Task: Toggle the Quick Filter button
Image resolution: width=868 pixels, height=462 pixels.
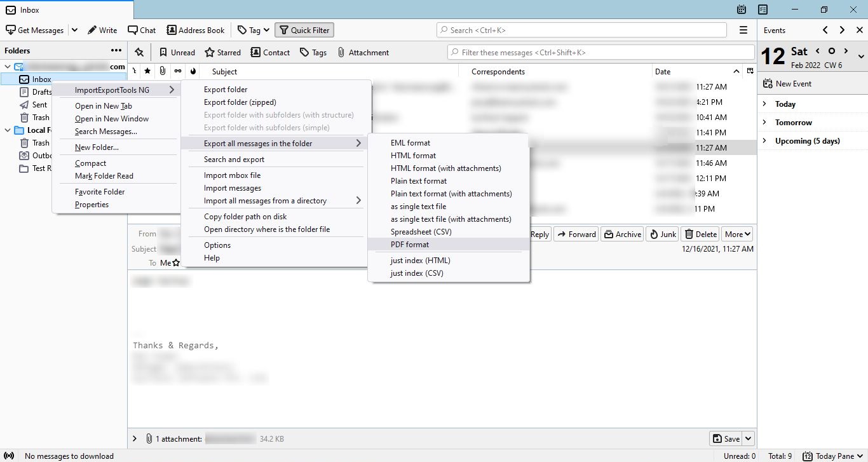Action: tap(304, 30)
